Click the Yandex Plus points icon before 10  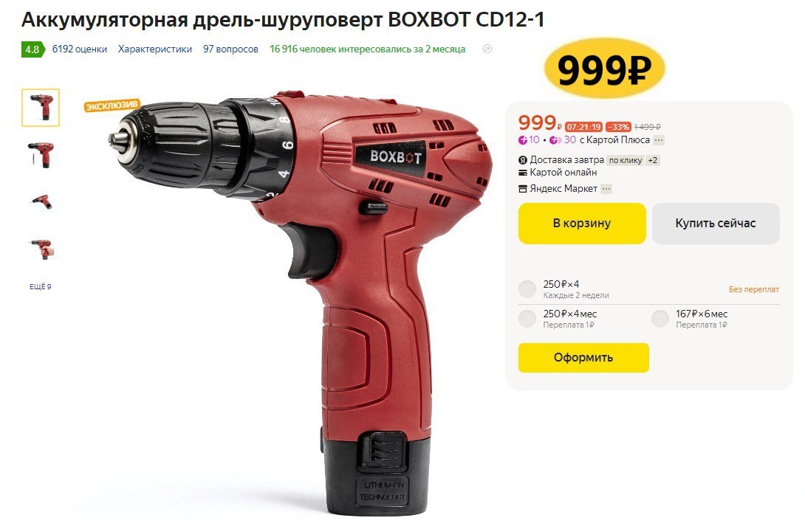pyautogui.click(x=523, y=140)
